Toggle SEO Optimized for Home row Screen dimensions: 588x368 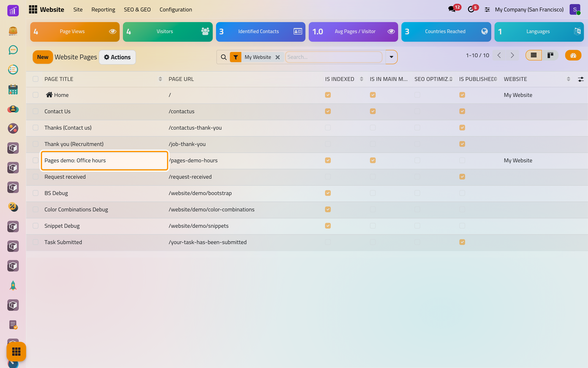[x=417, y=95]
